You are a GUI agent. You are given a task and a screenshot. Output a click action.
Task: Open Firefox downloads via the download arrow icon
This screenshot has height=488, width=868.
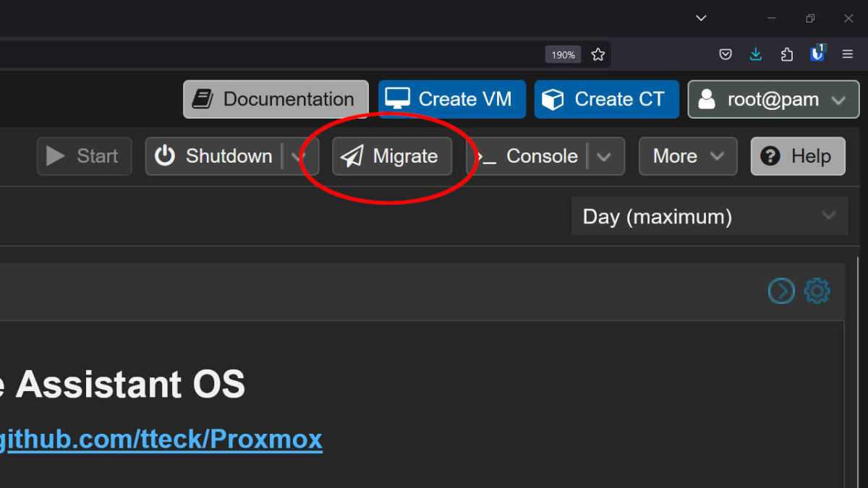756,53
